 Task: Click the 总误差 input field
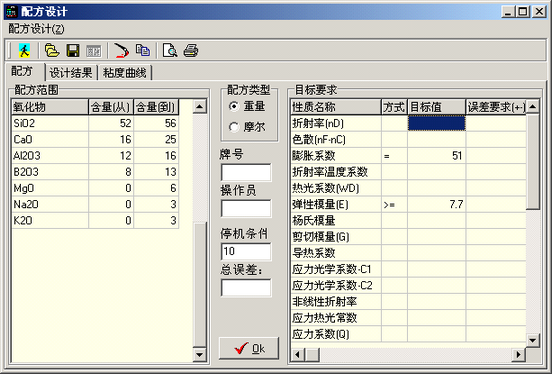[246, 288]
